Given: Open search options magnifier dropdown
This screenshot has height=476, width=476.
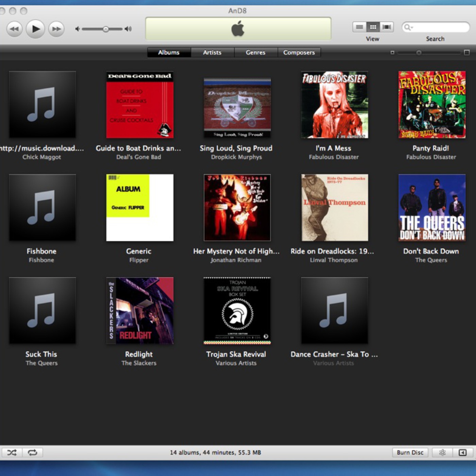Looking at the screenshot, I should [408, 27].
